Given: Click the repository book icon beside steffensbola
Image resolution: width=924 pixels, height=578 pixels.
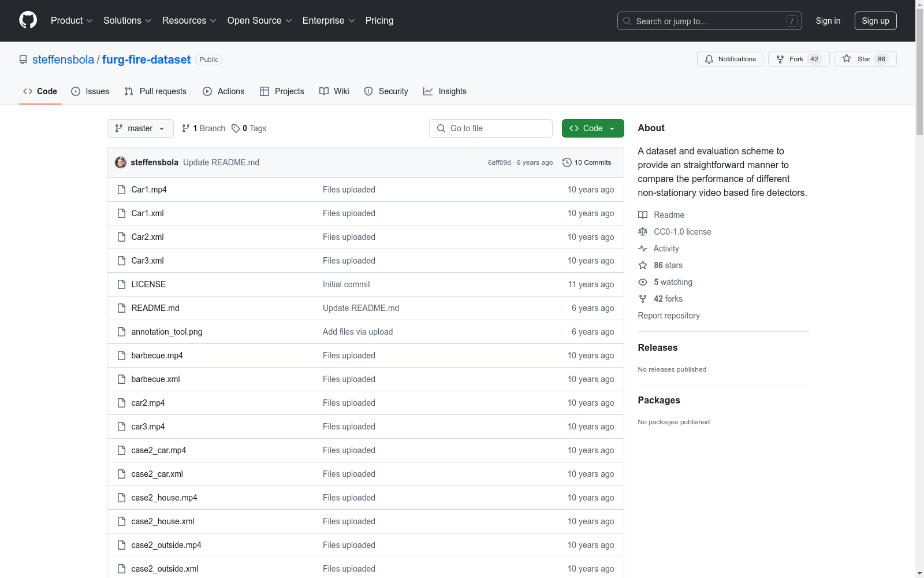Looking at the screenshot, I should [x=23, y=60].
